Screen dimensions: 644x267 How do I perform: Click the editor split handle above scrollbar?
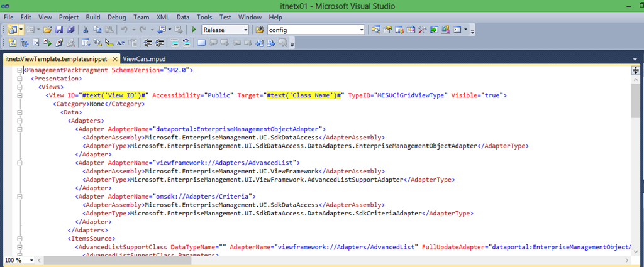coord(635,70)
